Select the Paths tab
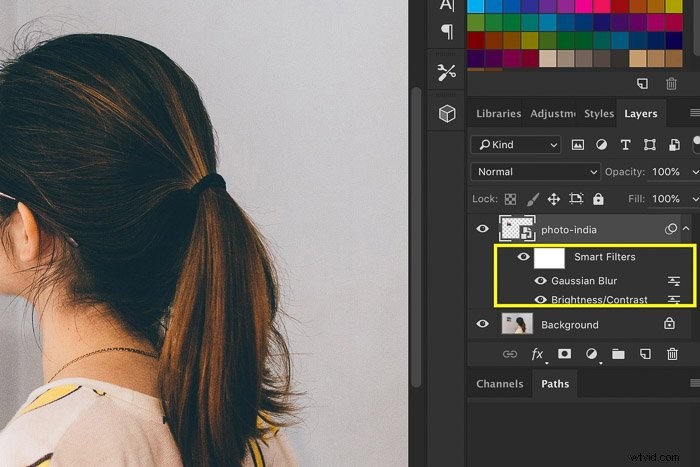The width and height of the screenshot is (700, 467). (x=555, y=384)
